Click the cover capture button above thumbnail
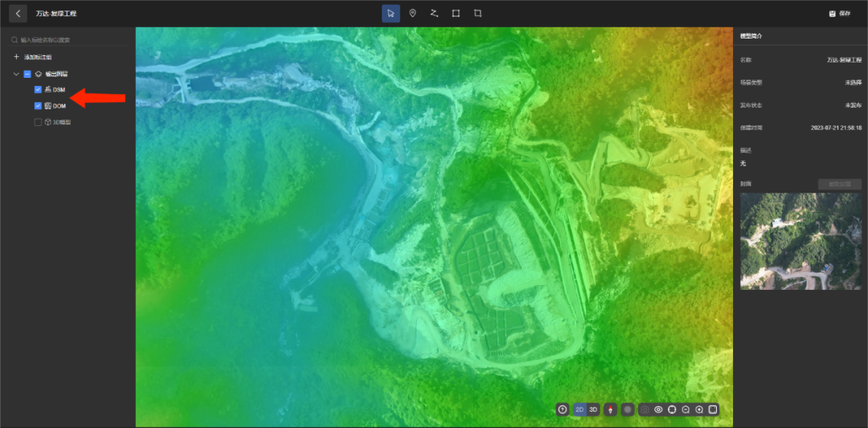The image size is (868, 428). pos(840,184)
